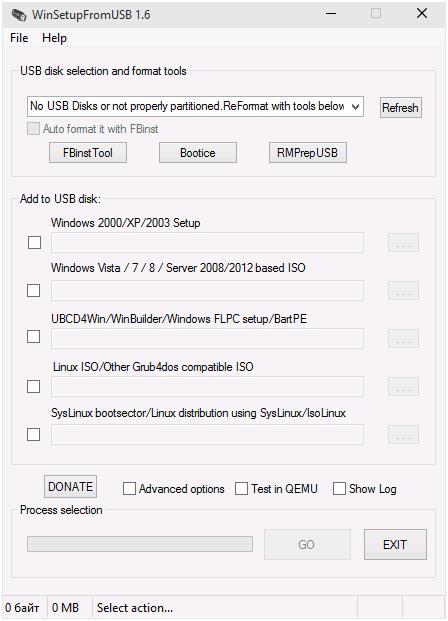The width and height of the screenshot is (448, 621).
Task: Enable Windows 2000/XP/2003 Setup checkbox
Action: point(34,242)
